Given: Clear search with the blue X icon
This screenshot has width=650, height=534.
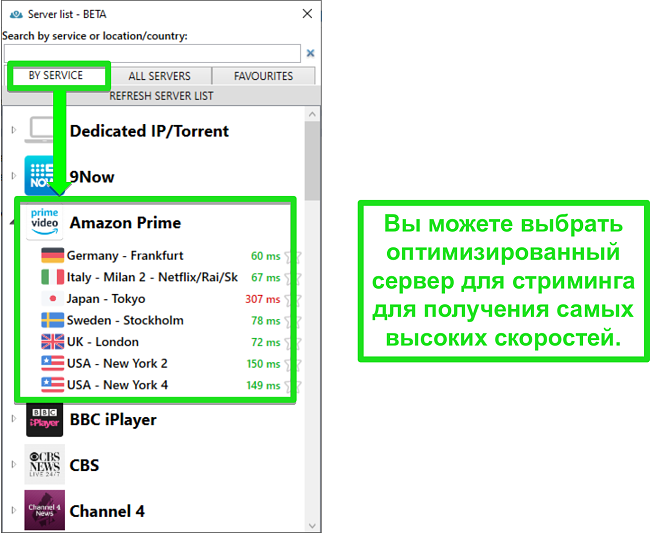Looking at the screenshot, I should [x=310, y=53].
